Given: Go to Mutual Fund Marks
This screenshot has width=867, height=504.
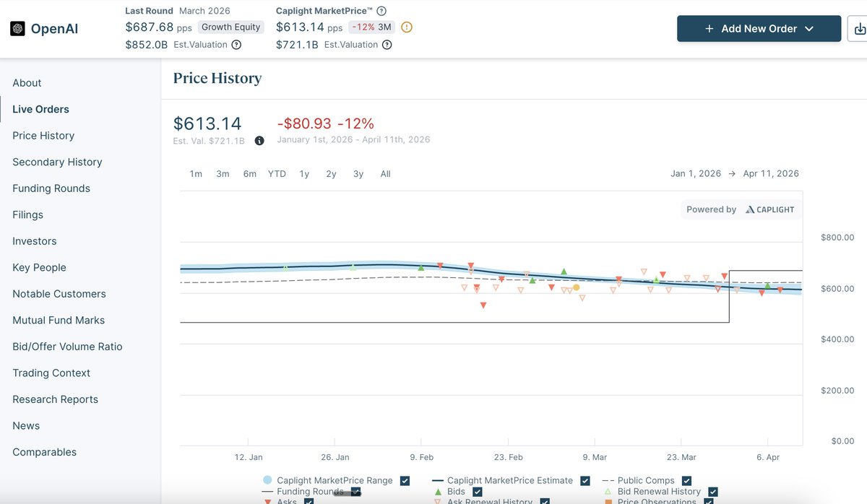Looking at the screenshot, I should click(59, 320).
